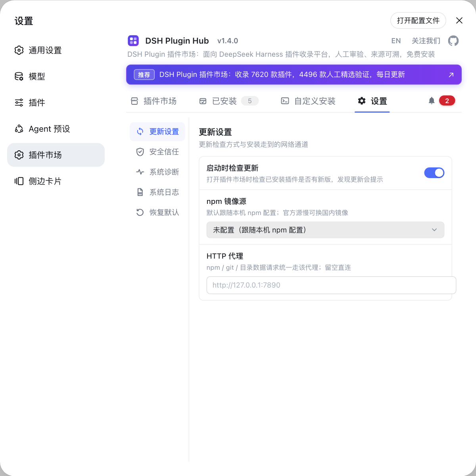Click the side card panel icon
Screen dimensions: 476x476
(x=19, y=181)
